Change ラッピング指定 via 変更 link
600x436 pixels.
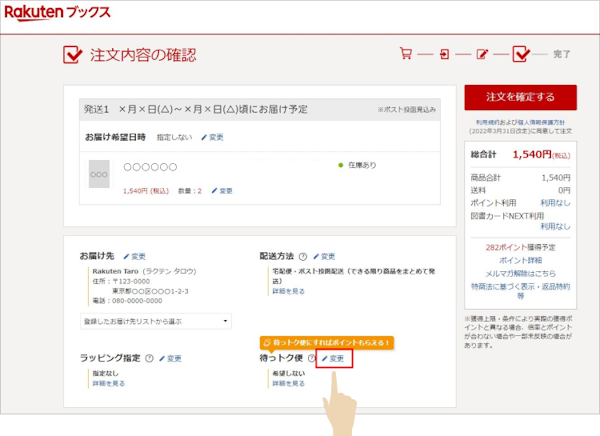170,358
